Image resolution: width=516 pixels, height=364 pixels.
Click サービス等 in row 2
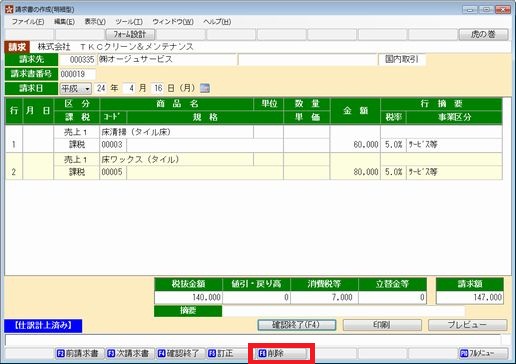click(454, 172)
